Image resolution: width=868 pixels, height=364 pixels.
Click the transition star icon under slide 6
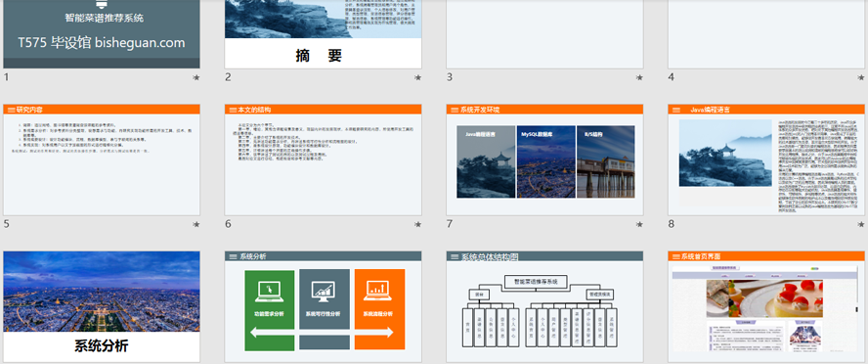pyautogui.click(x=418, y=224)
